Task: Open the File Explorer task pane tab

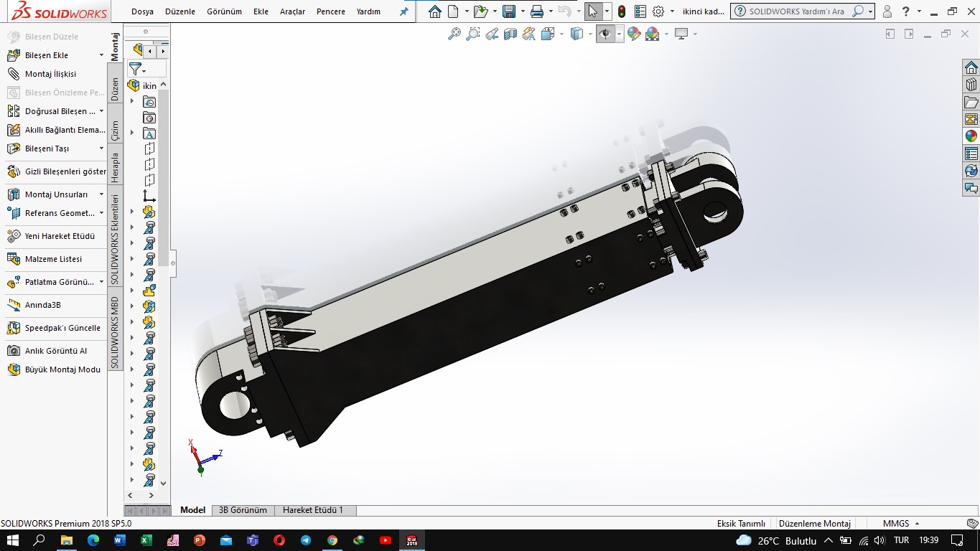Action: (x=971, y=102)
